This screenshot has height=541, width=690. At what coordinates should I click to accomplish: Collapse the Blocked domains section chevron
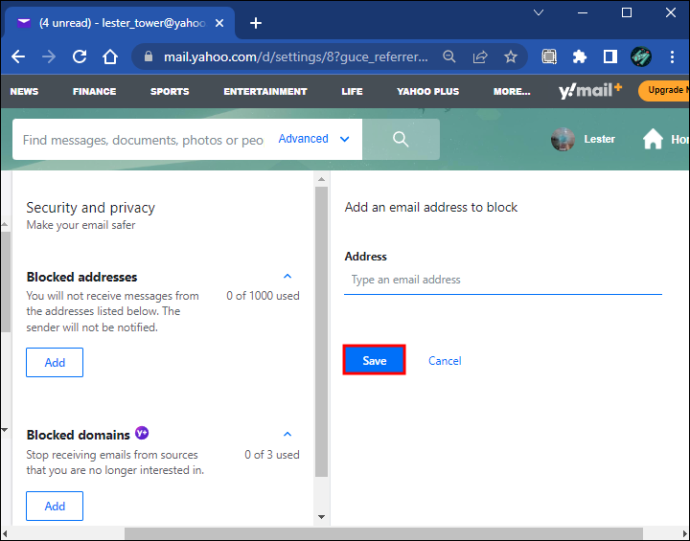pos(287,434)
